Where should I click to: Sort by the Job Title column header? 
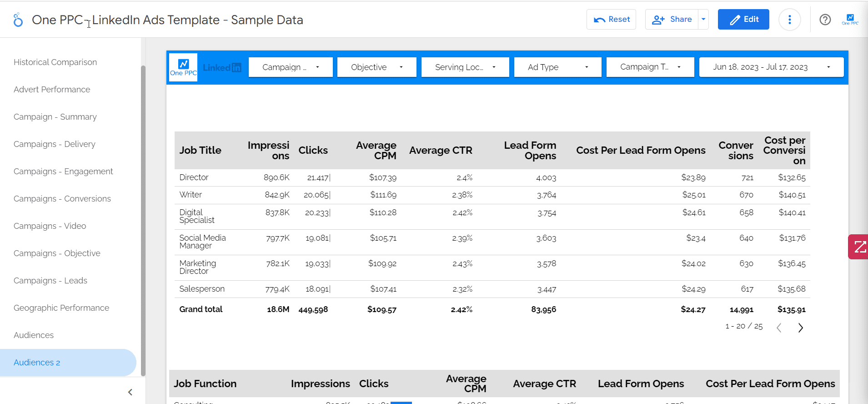tap(200, 150)
